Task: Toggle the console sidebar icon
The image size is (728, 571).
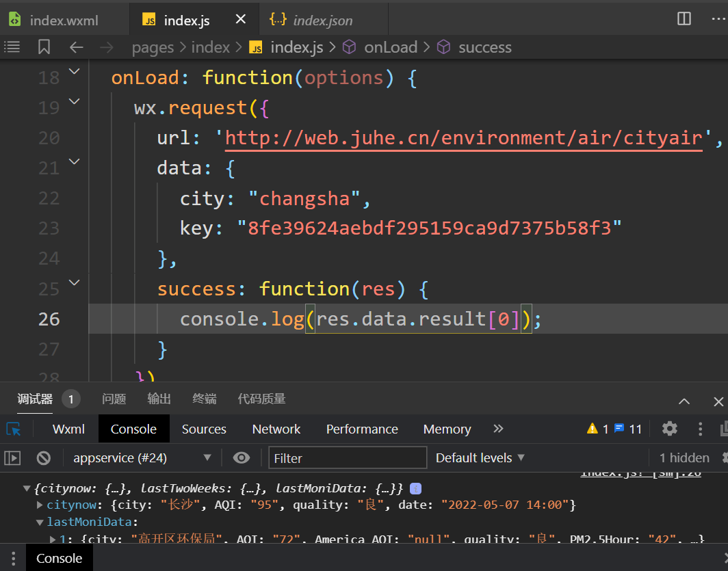Action: pyautogui.click(x=12, y=458)
